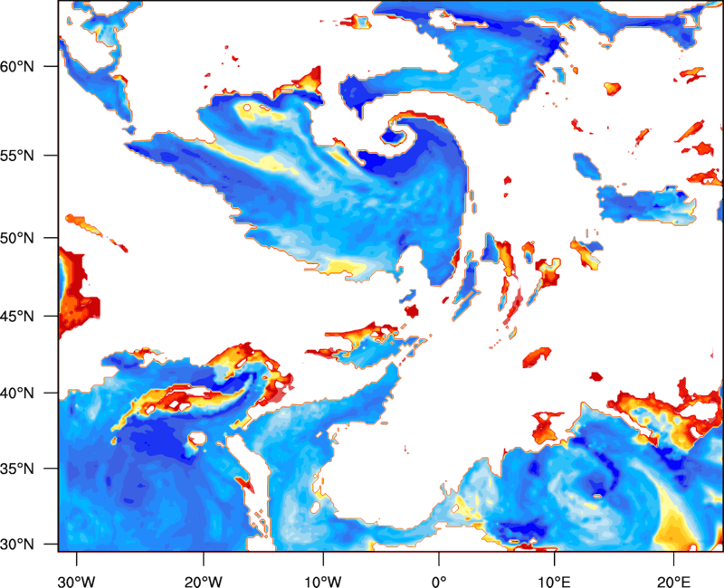This screenshot has height=588, width=724.
Task: Click the 30°N latitude label
Action: coord(17,545)
